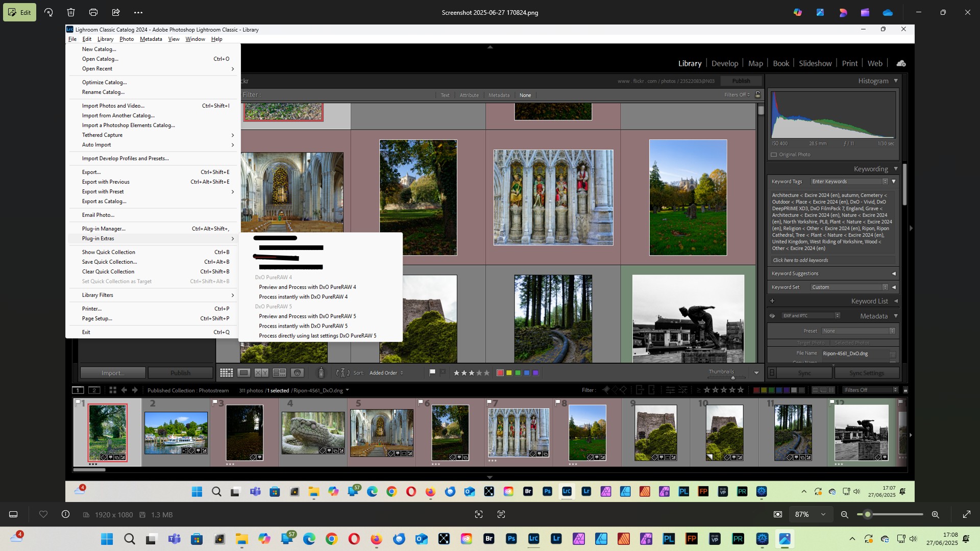Toggle main window button 1 in filmstrip
Screen dimensions: 980x551
point(78,390)
